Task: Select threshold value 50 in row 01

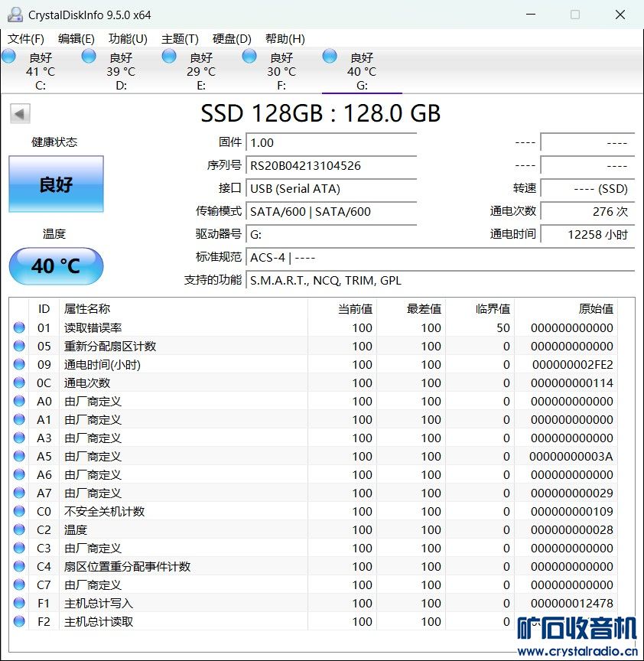Action: 503,327
